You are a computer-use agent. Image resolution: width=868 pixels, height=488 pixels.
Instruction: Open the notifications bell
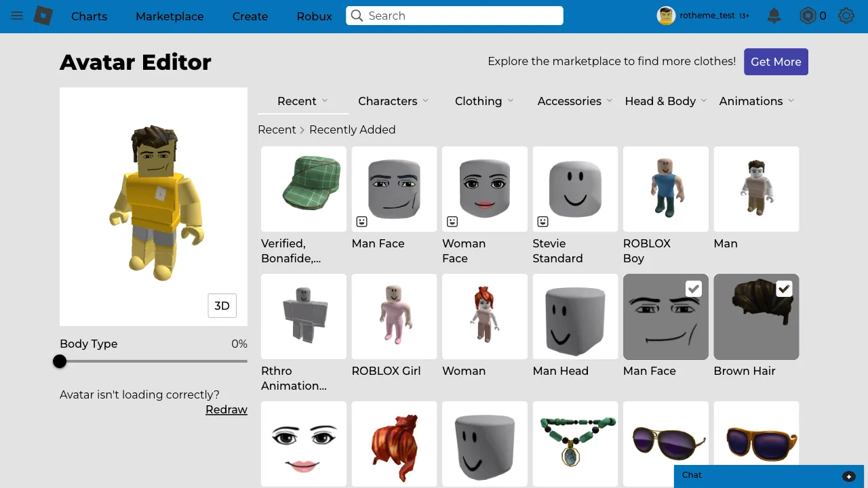774,16
